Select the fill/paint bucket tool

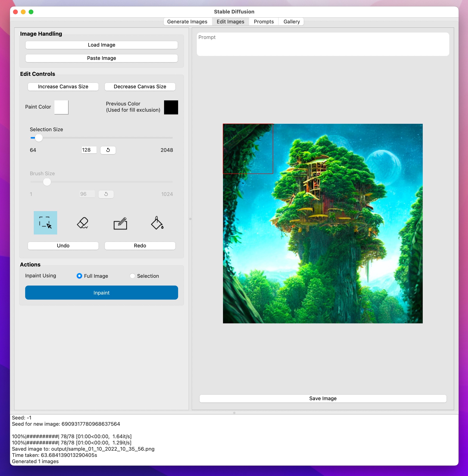(157, 223)
